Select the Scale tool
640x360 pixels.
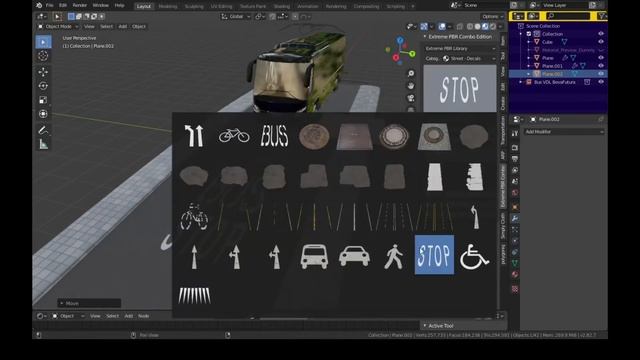[x=43, y=100]
